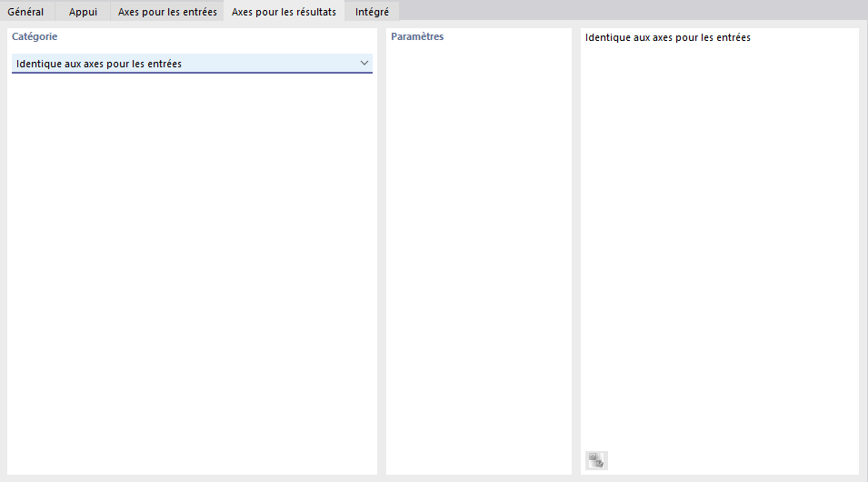Open the Catégorie dropdown list
The image size is (868, 482).
pyautogui.click(x=192, y=63)
